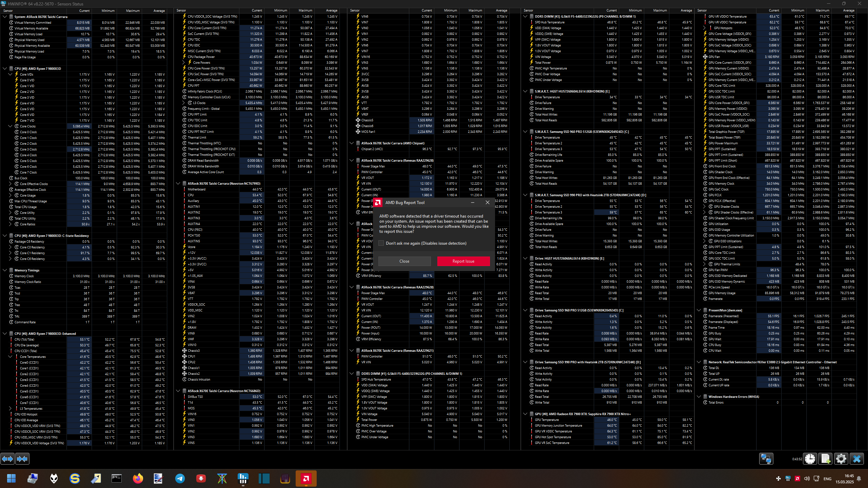
Task: Close sensors with the blue X icon
Action: [856, 459]
